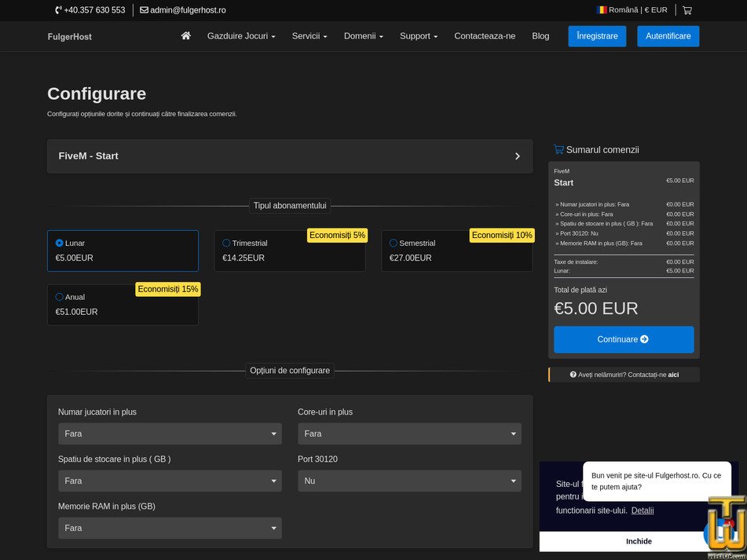747x560 pixels.
Task: Click the Romanian flag icon for language
Action: (600, 10)
